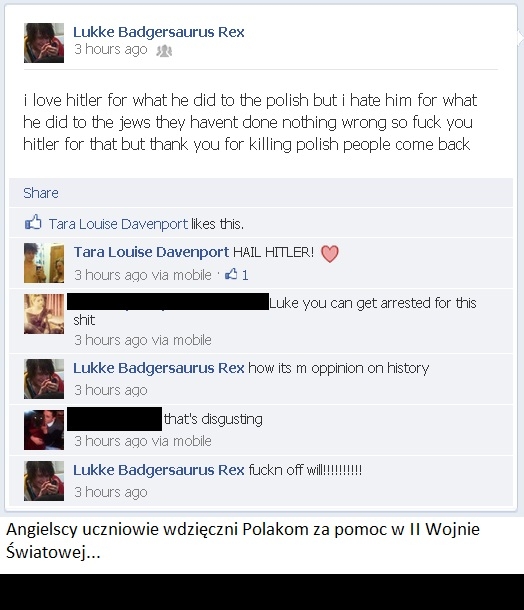
Task: Click '3 hours ago via mobile' under 'that's disgusting'
Action: coord(143,441)
